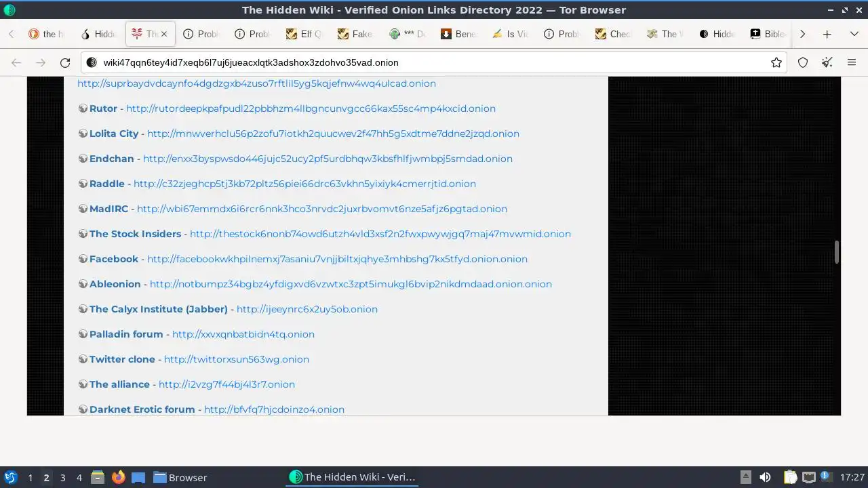
Task: Reload the current page
Action: tap(65, 62)
